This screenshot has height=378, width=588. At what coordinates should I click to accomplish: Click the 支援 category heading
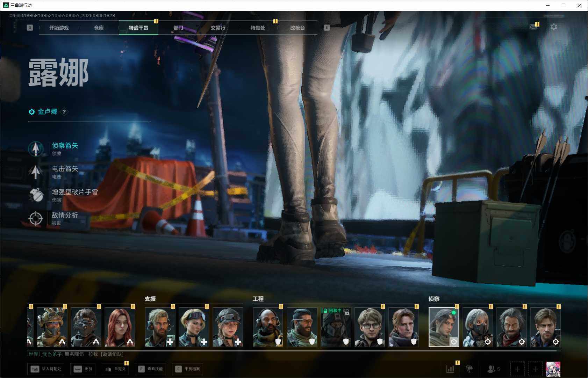tap(150, 299)
